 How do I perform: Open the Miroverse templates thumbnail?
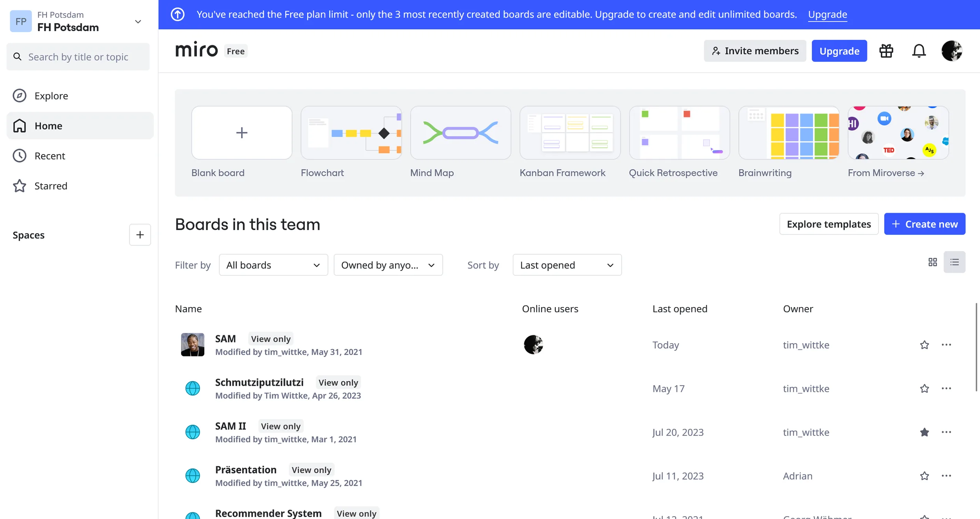pyautogui.click(x=898, y=133)
